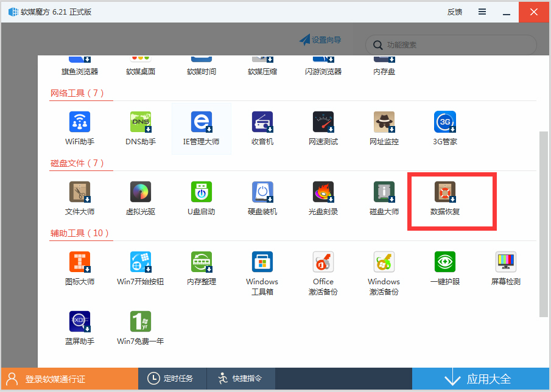Select the Win7开始按钮 tool
The width and height of the screenshot is (551, 392).
click(141, 262)
